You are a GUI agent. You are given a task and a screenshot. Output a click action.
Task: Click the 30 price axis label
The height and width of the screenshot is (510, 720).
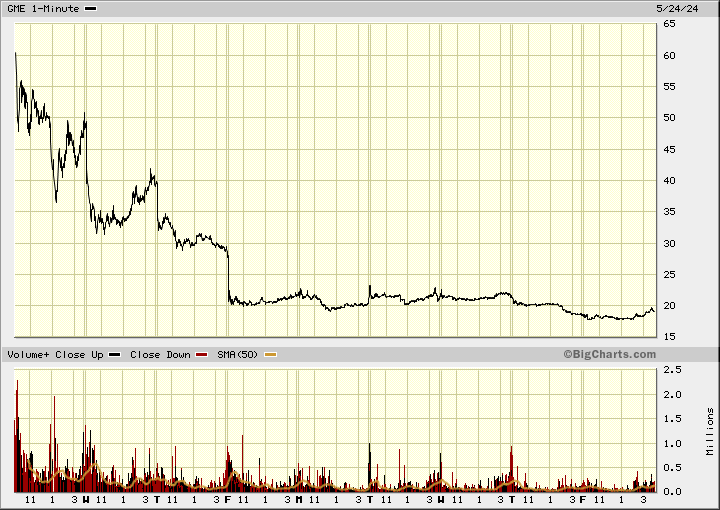(669, 244)
